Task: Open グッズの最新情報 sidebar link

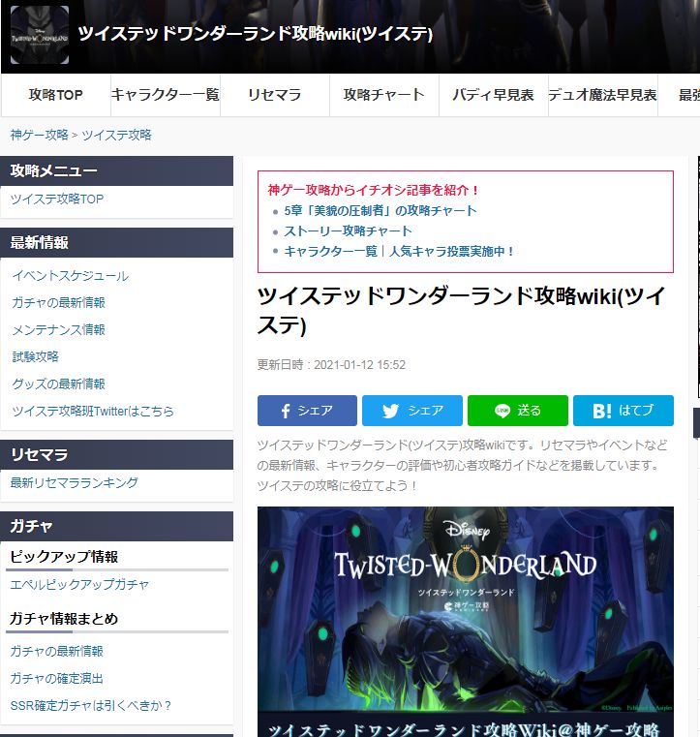Action: point(59,384)
